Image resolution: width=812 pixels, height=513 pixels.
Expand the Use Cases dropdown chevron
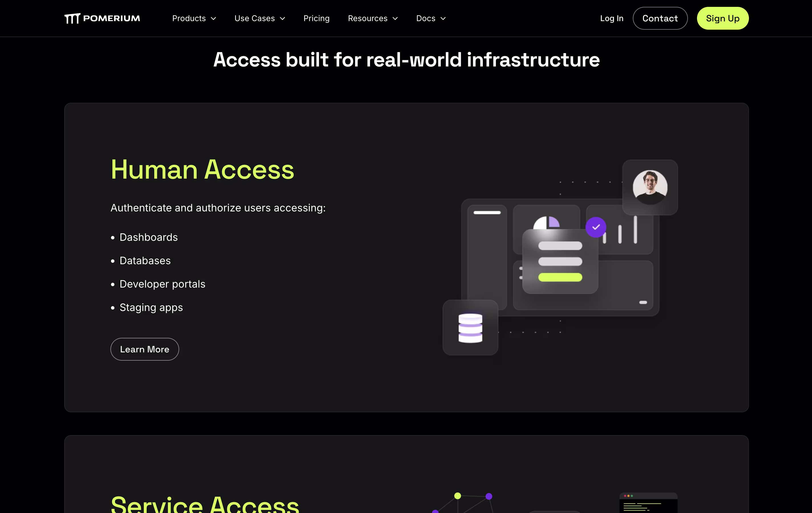[282, 19]
